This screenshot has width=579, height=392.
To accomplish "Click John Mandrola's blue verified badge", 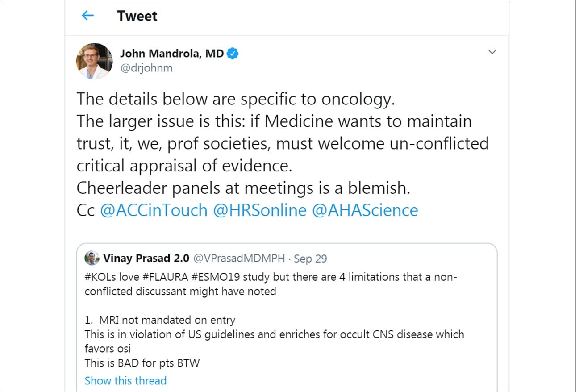I will pos(233,53).
